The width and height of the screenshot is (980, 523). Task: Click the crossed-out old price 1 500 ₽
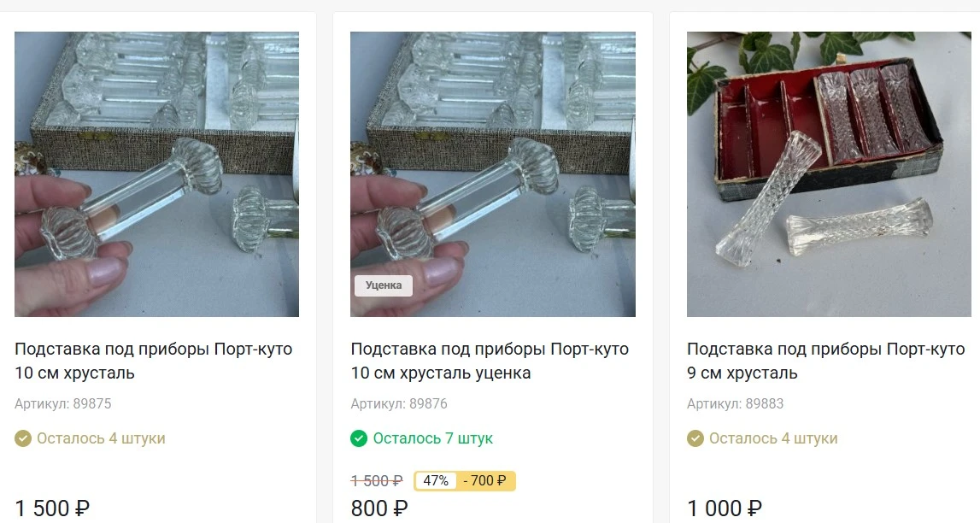coord(377,481)
